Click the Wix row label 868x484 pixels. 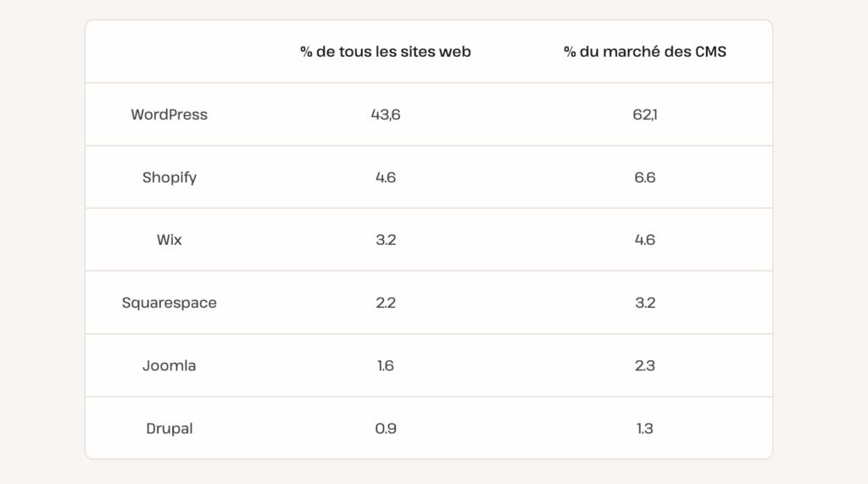coord(170,240)
